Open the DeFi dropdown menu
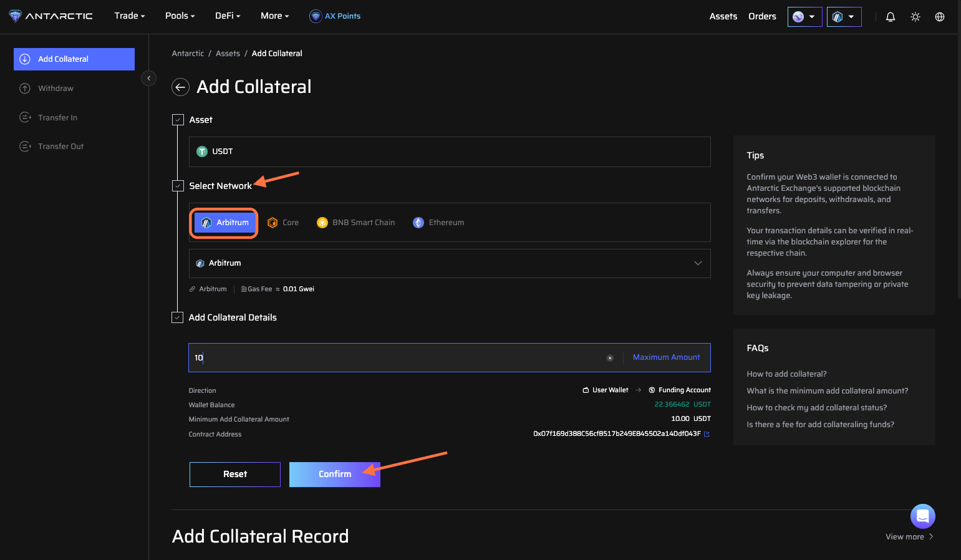This screenshot has width=961, height=560. 228,16
